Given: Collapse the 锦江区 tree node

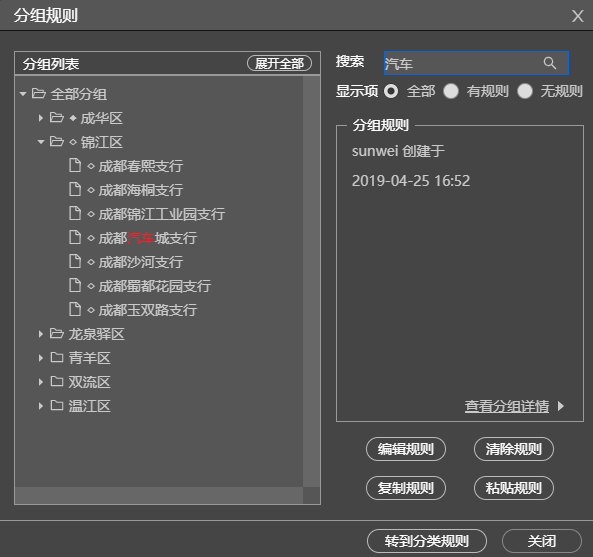Looking at the screenshot, I should 41,142.
